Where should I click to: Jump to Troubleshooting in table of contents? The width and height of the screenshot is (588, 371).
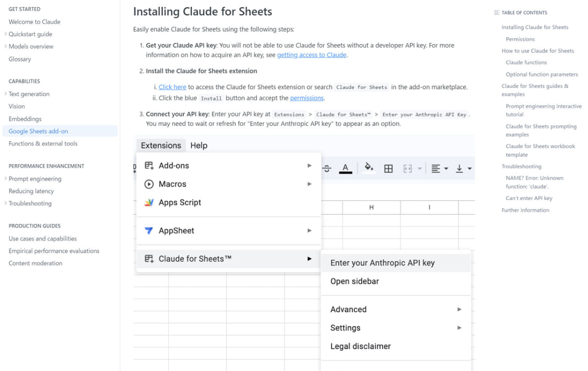(x=521, y=167)
